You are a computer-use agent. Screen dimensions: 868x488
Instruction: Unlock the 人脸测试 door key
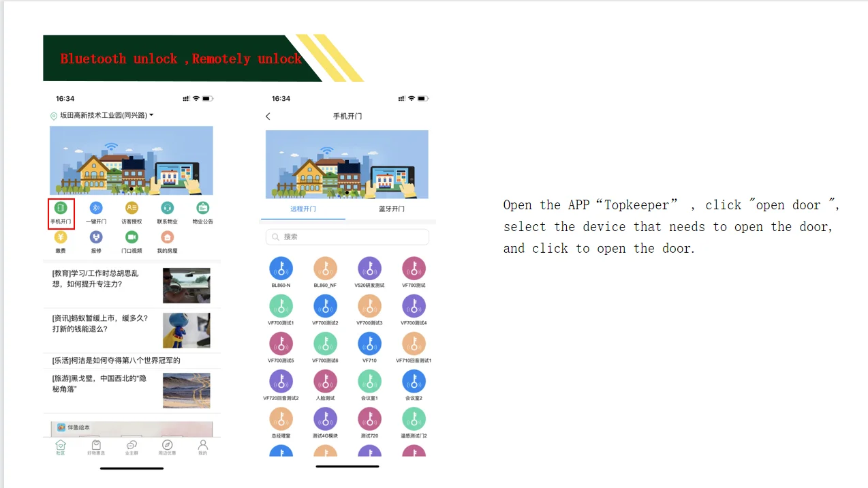coord(325,381)
